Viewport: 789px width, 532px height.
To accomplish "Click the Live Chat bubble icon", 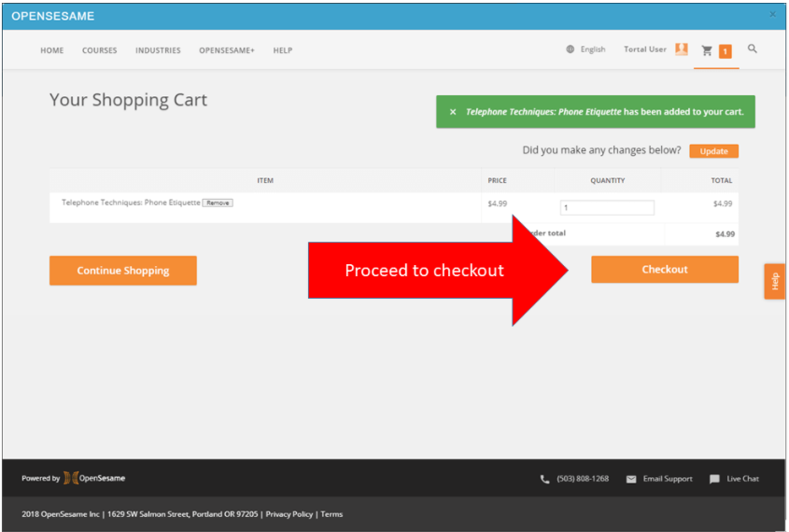I will click(714, 479).
